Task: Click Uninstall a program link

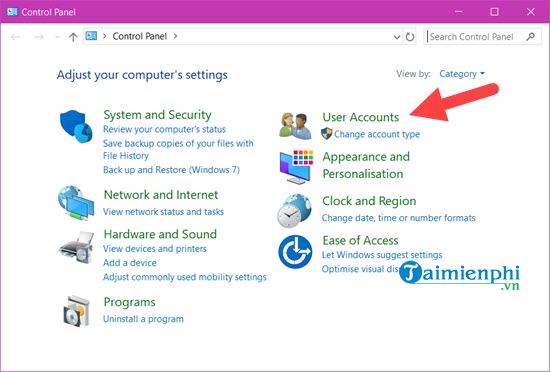Action: [x=143, y=319]
